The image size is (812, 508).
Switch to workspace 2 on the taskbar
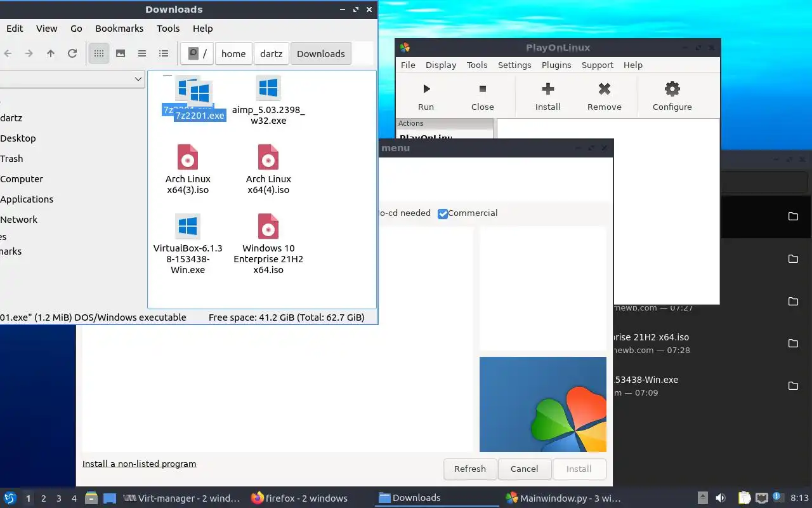point(44,498)
